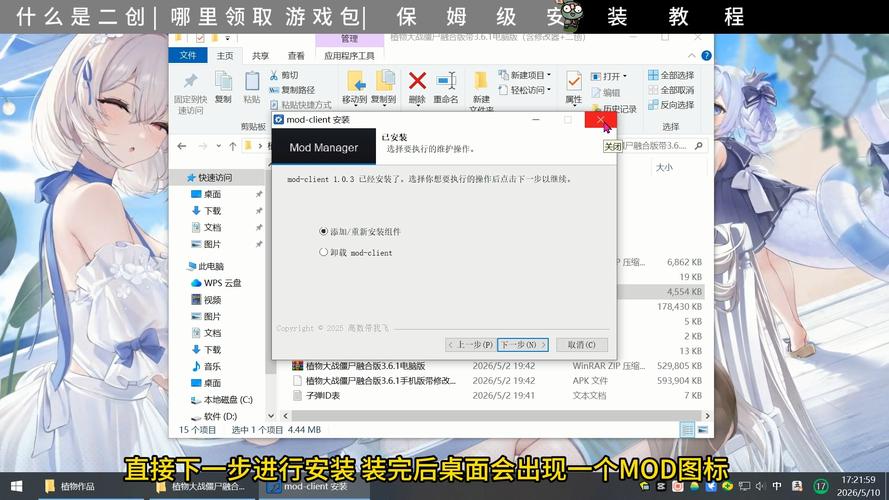The height and width of the screenshot is (500, 889).
Task: Select 音乐 in the navigation pane
Action: tap(212, 366)
